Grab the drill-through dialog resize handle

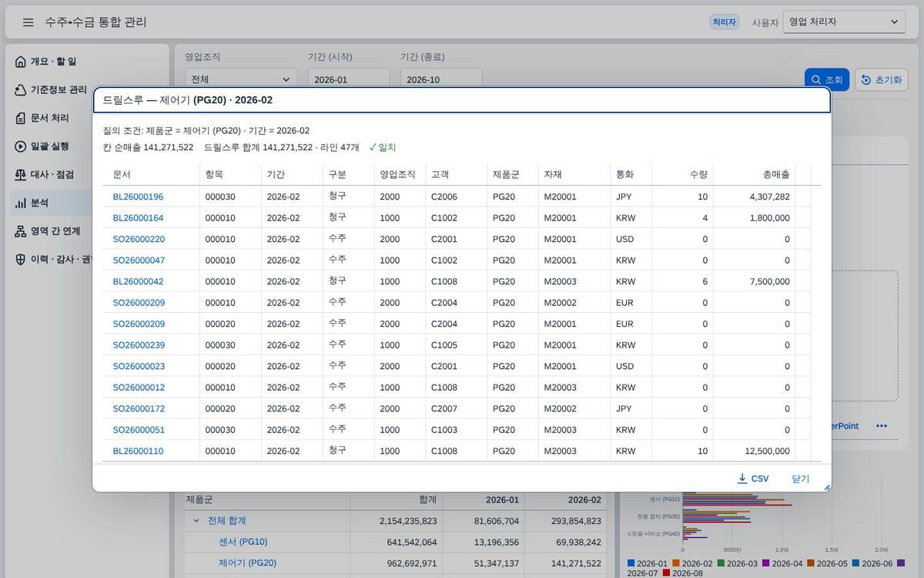pos(827,487)
